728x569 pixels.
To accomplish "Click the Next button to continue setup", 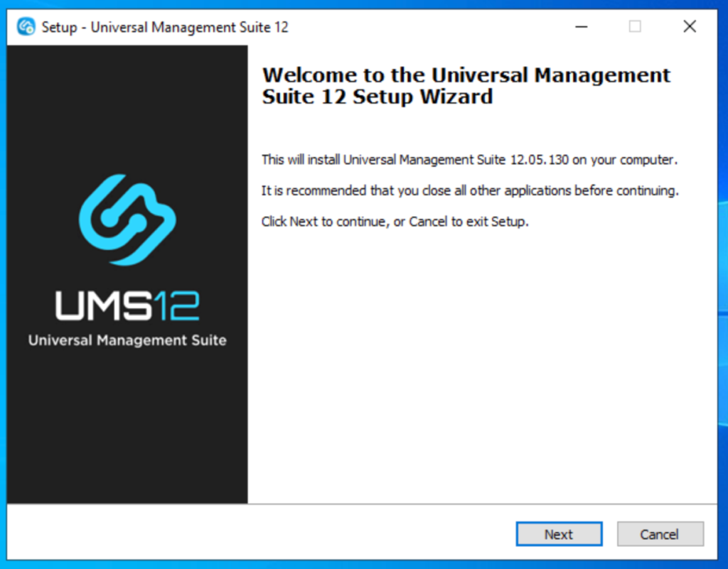I will coord(559,534).
